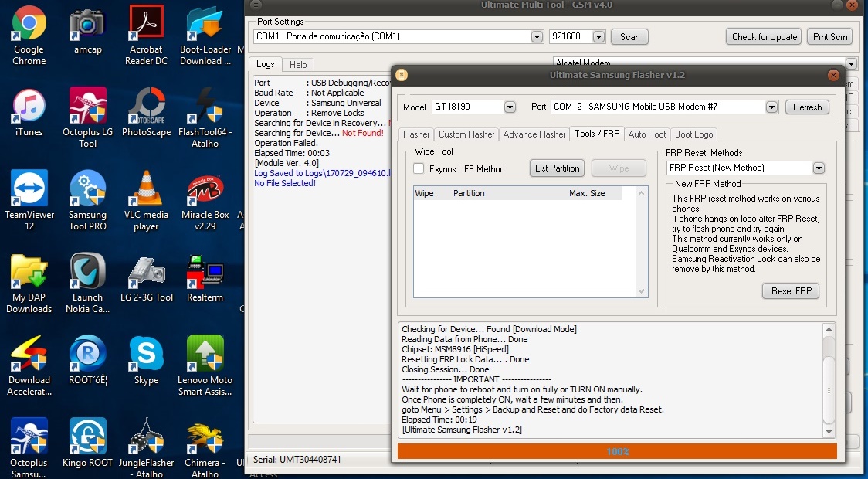Click the Reset FRP button

pos(791,291)
